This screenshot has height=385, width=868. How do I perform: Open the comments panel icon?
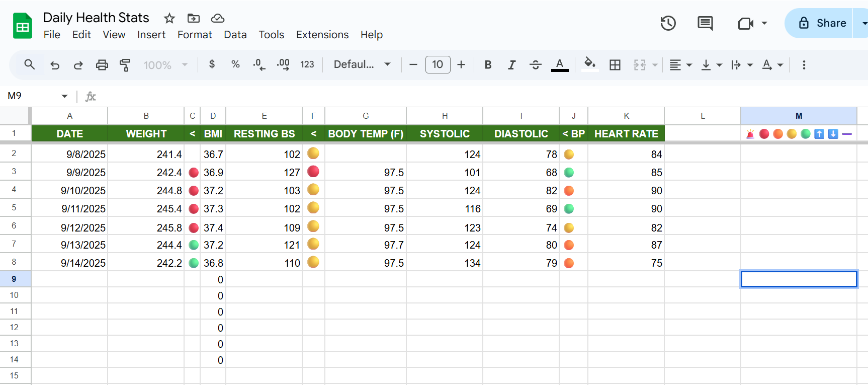tap(705, 23)
